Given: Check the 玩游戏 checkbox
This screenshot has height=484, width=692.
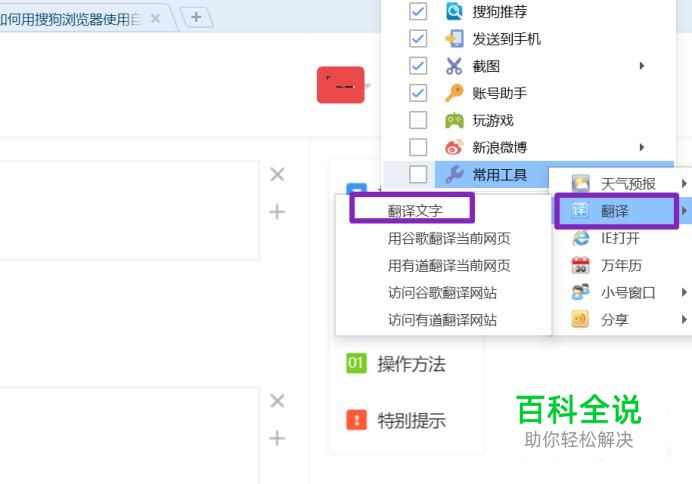Looking at the screenshot, I should coord(418,120).
